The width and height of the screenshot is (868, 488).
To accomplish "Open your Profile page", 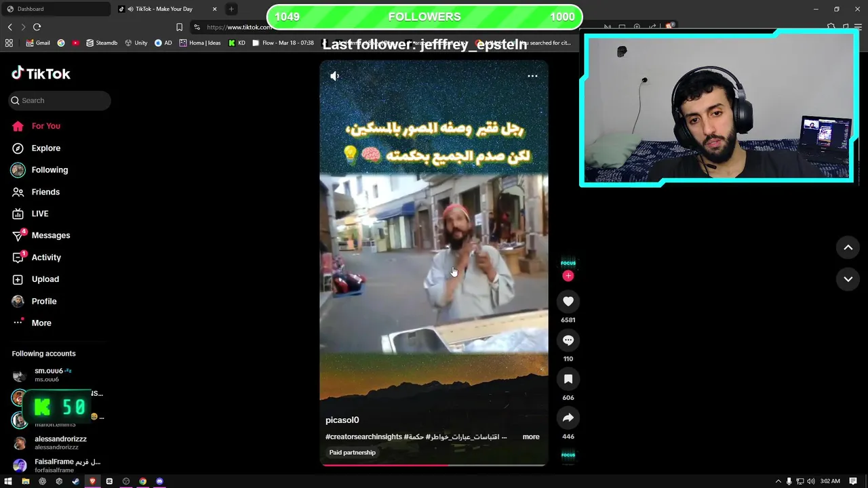I will pos(35,301).
